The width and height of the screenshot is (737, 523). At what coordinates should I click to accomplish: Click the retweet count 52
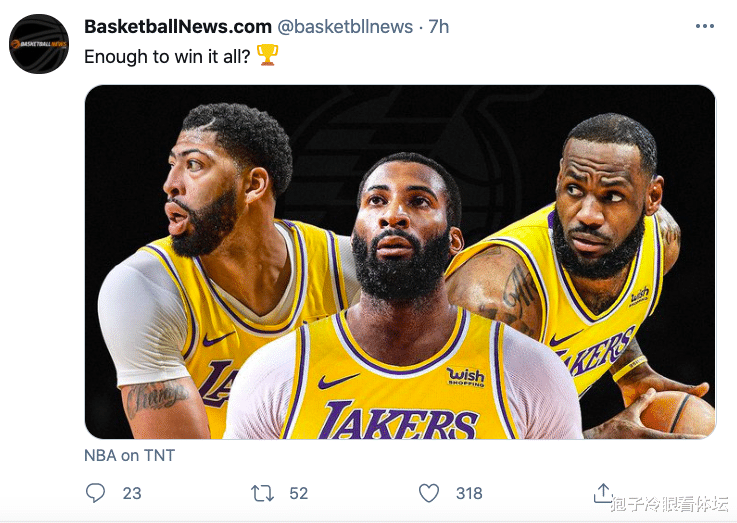point(298,493)
